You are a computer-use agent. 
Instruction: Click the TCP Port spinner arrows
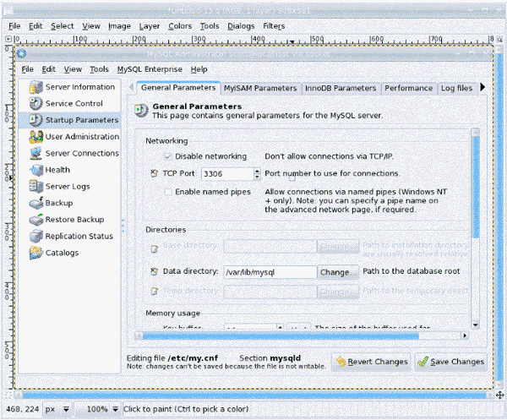click(x=257, y=174)
